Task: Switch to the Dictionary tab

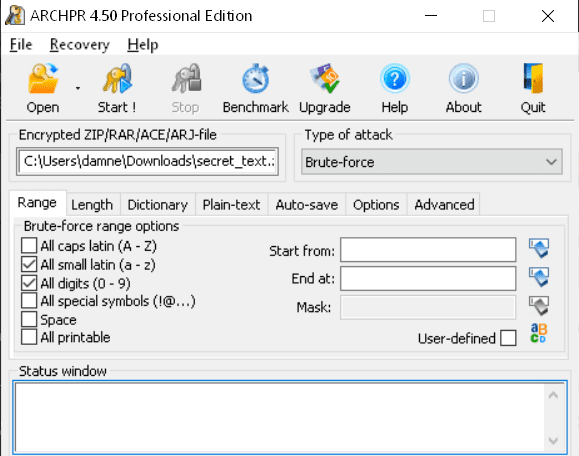Action: coord(158,205)
